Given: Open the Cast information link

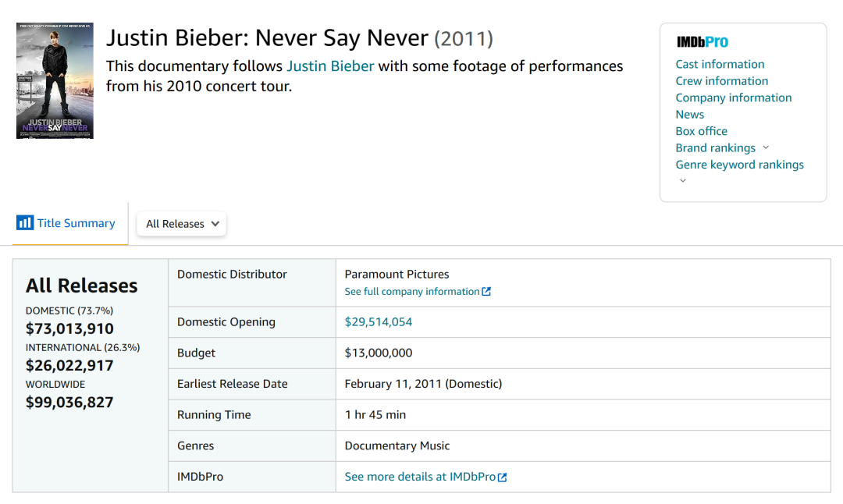Looking at the screenshot, I should pyautogui.click(x=720, y=64).
